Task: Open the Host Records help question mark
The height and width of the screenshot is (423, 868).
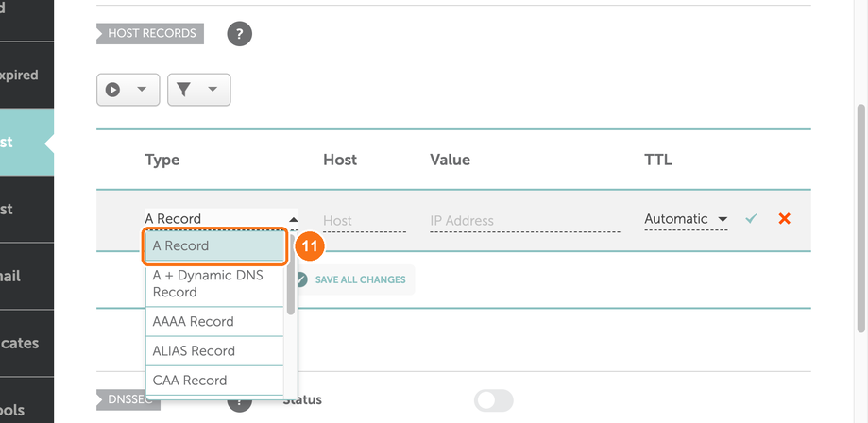Action: (x=239, y=34)
